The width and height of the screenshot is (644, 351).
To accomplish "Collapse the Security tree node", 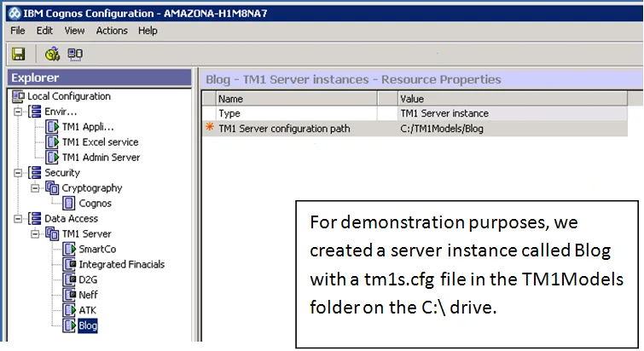I will click(x=18, y=173).
